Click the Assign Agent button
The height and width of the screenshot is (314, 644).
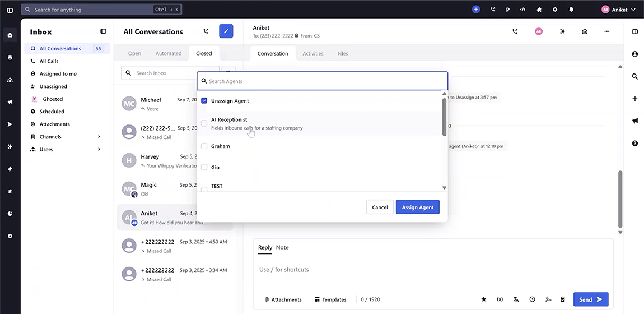click(418, 207)
